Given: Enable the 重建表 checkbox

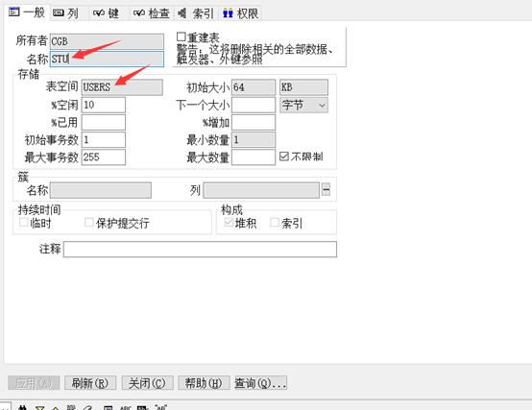Looking at the screenshot, I should point(181,36).
